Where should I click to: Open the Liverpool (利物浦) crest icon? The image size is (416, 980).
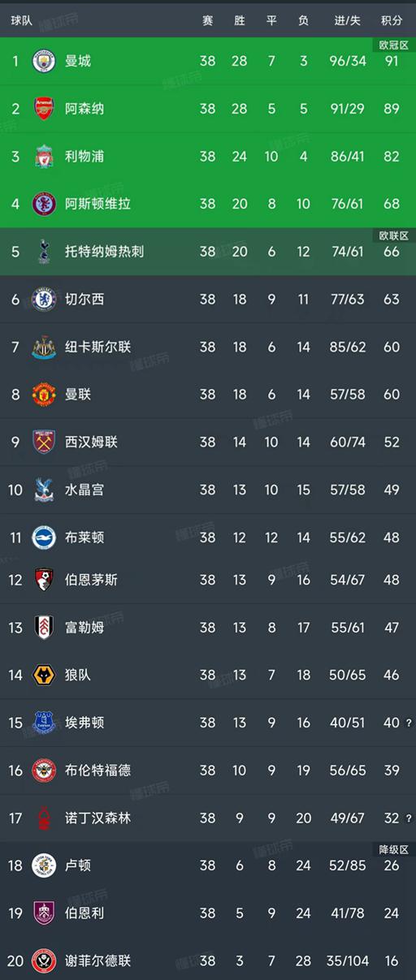(44, 156)
